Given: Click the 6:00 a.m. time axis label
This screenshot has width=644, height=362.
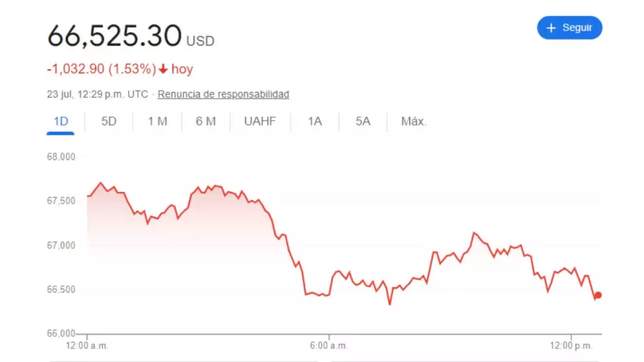Looking at the screenshot, I should pyautogui.click(x=330, y=345).
